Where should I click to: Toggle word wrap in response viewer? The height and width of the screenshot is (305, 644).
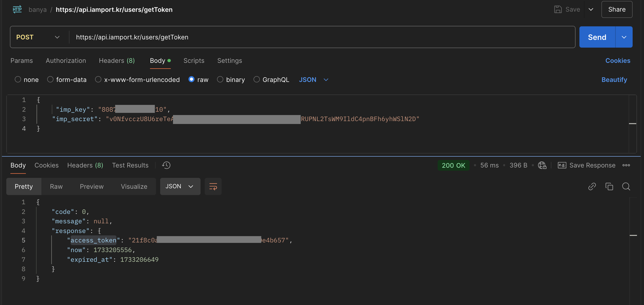click(x=213, y=186)
